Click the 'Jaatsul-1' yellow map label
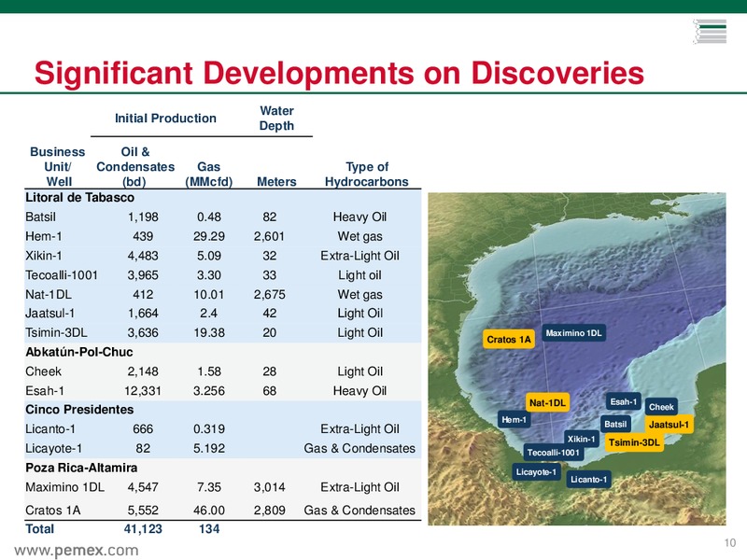The width and height of the screenshot is (747, 560). (669, 425)
